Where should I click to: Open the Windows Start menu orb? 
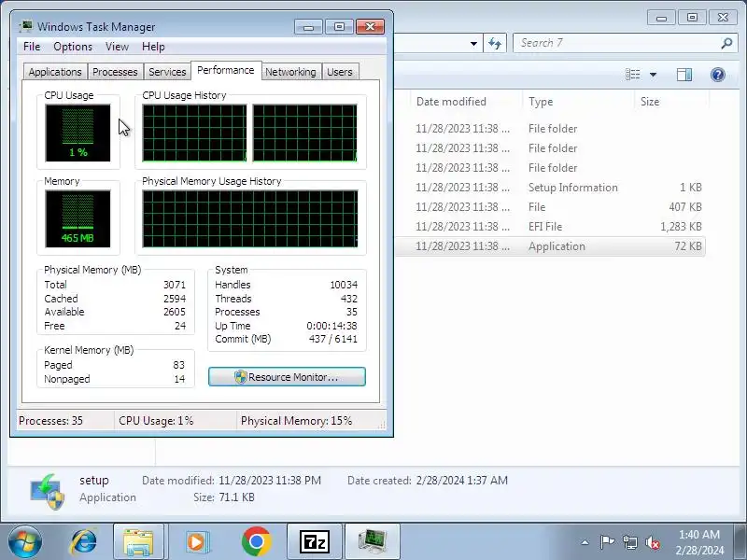25,541
